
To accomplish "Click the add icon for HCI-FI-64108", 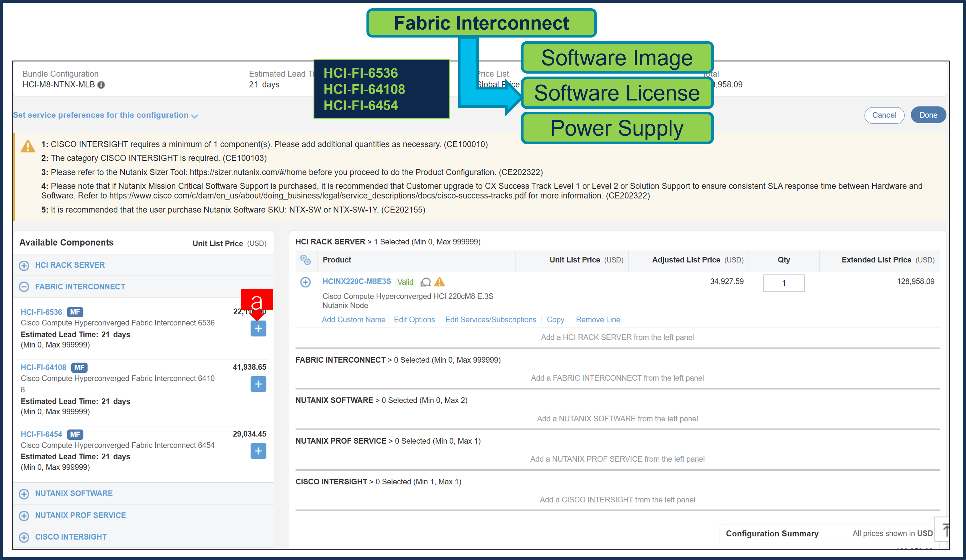I will click(259, 384).
